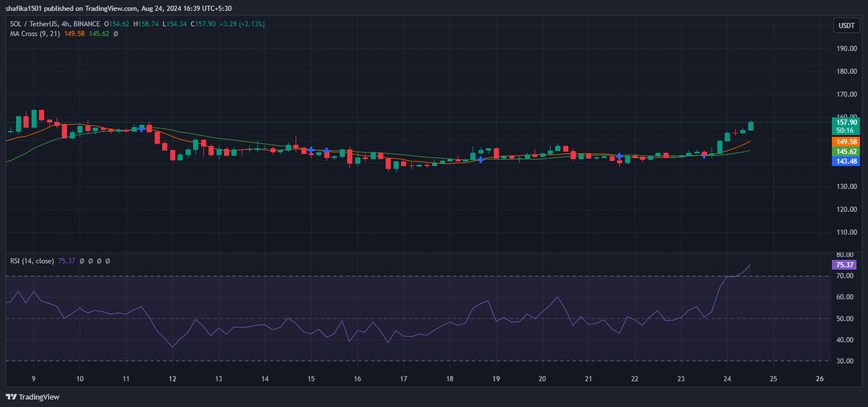This screenshot has width=868, height=407.
Task: Click the purple 75.37 RSI axis label
Action: (x=846, y=265)
